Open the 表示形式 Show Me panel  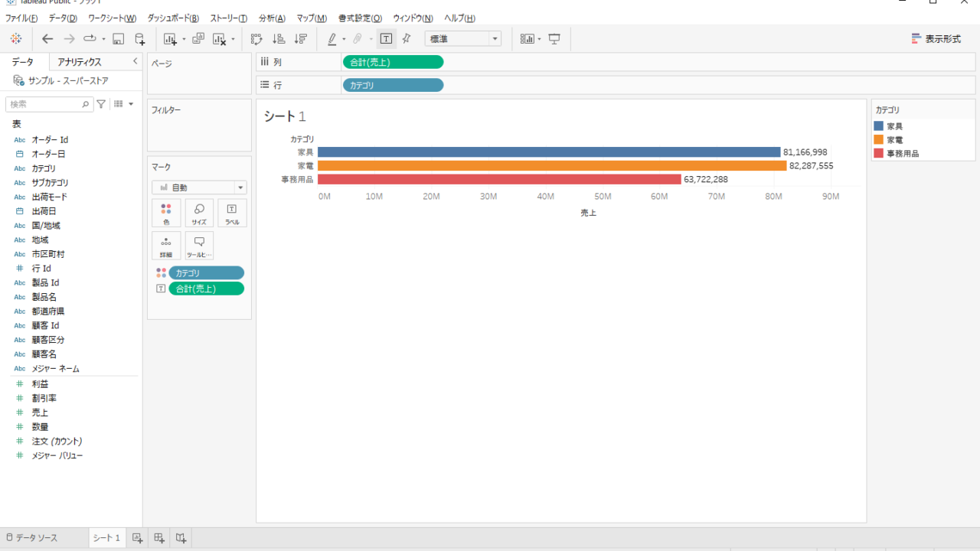point(936,38)
